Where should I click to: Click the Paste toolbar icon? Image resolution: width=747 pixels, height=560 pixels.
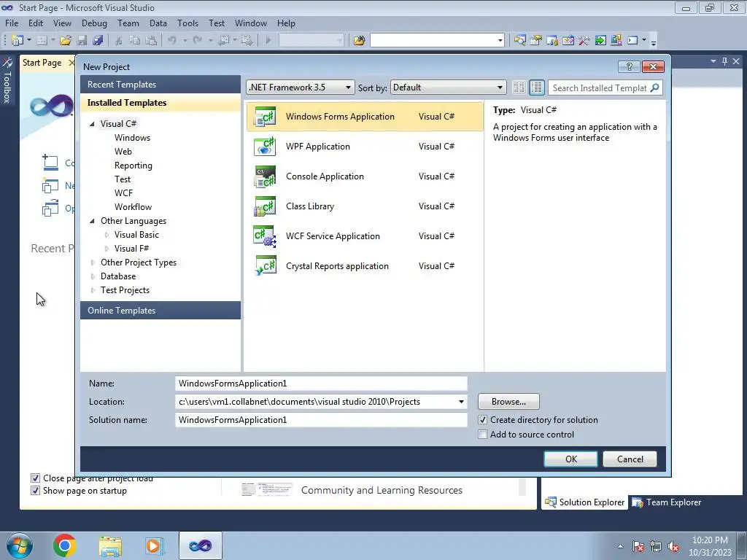pyautogui.click(x=151, y=41)
